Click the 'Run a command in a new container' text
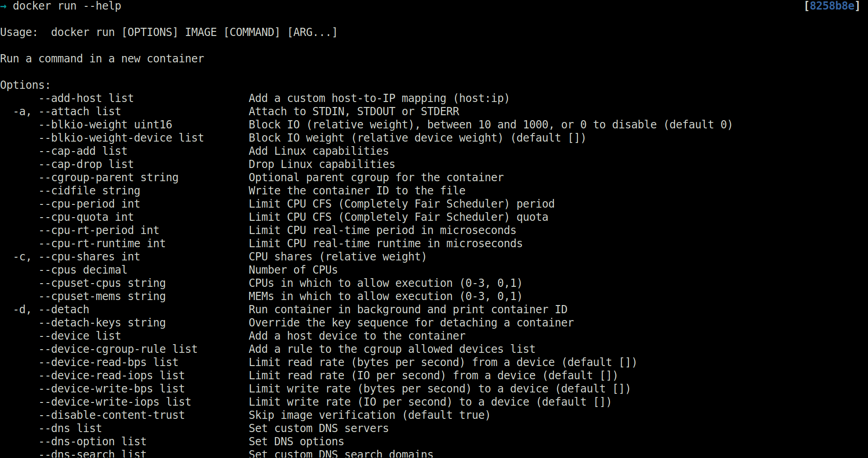The height and width of the screenshot is (458, 868). pyautogui.click(x=102, y=59)
